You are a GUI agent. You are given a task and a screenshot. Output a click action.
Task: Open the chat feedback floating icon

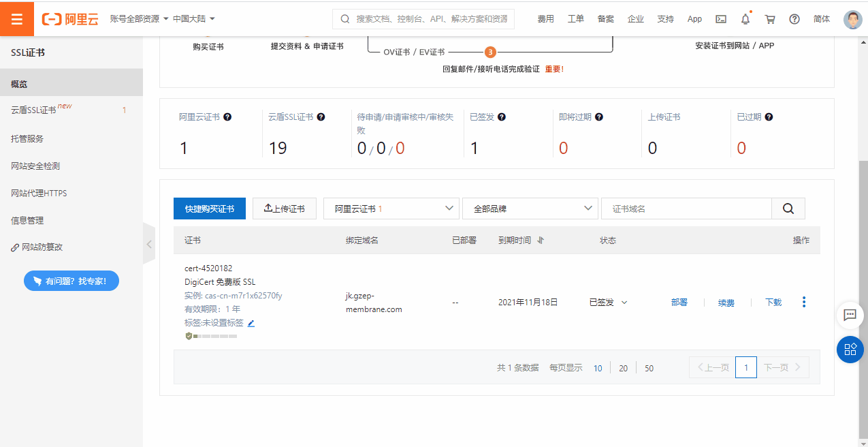pos(850,315)
